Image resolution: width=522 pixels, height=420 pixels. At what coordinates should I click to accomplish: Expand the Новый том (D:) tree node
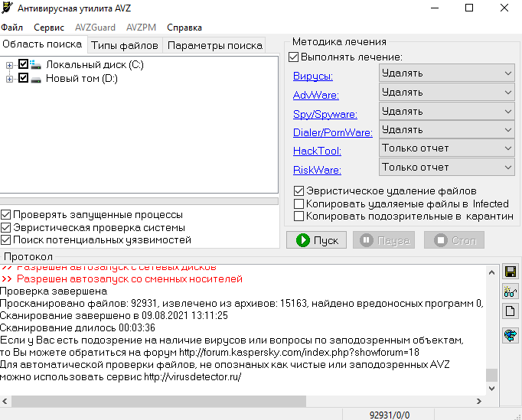pos(9,80)
